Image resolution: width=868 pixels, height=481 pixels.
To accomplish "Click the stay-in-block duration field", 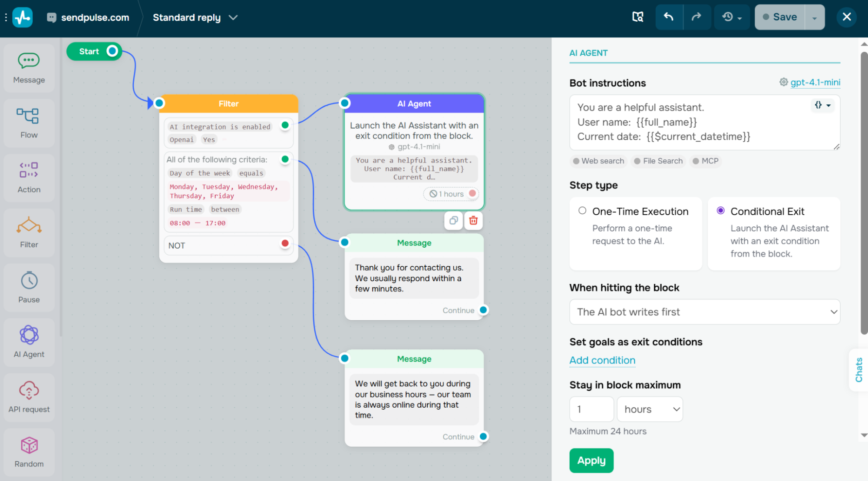I will pyautogui.click(x=591, y=409).
